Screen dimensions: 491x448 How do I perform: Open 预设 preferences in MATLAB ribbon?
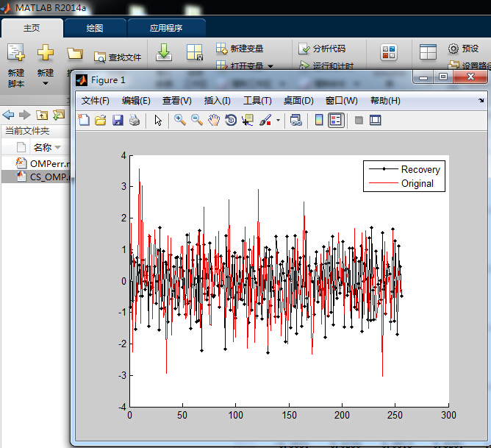464,49
